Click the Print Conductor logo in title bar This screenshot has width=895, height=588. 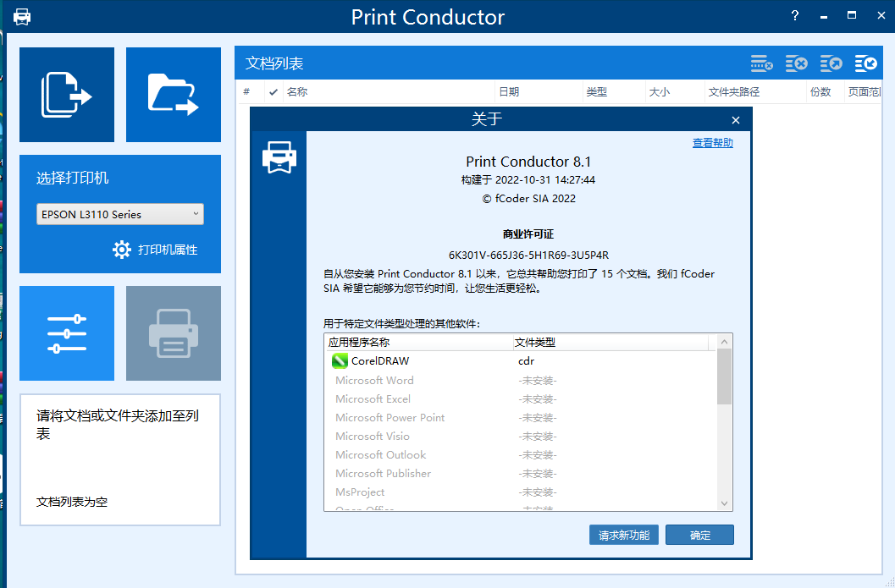coord(22,17)
